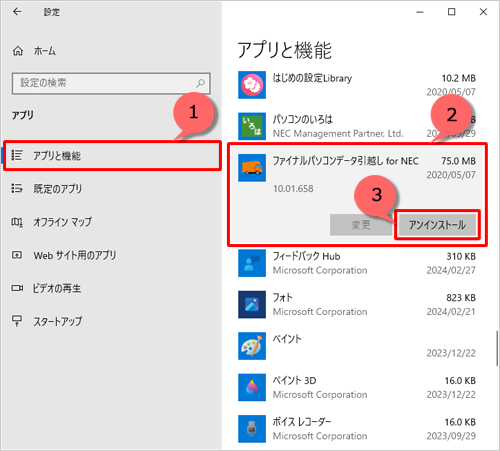Open スタートアップ via its monitor icon
The image size is (500, 451).
[x=17, y=321]
